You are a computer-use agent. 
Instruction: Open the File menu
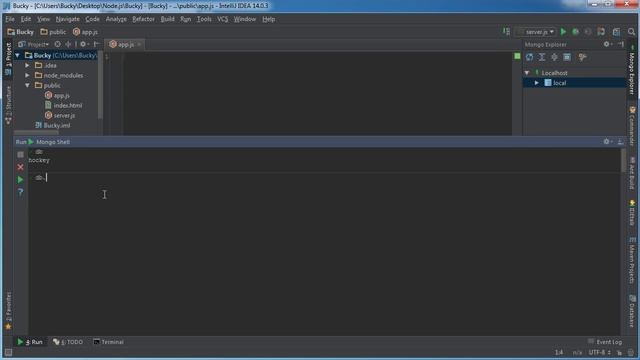[x=10, y=19]
